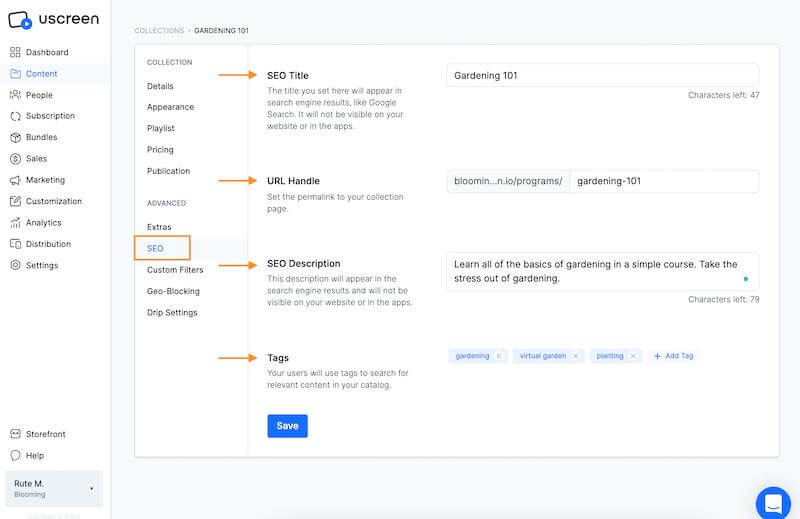Go to Drip Settings section
This screenshot has height=519, width=800.
(x=172, y=313)
